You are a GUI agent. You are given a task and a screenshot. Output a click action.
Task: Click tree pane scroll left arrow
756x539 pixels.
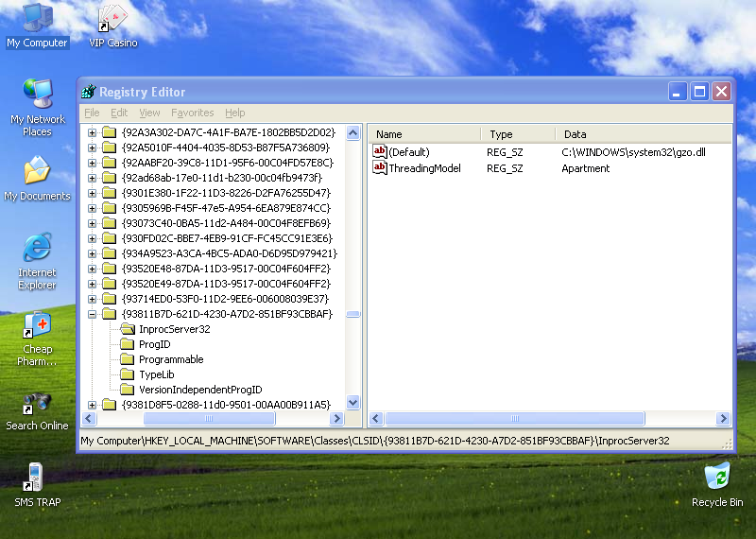click(x=89, y=418)
